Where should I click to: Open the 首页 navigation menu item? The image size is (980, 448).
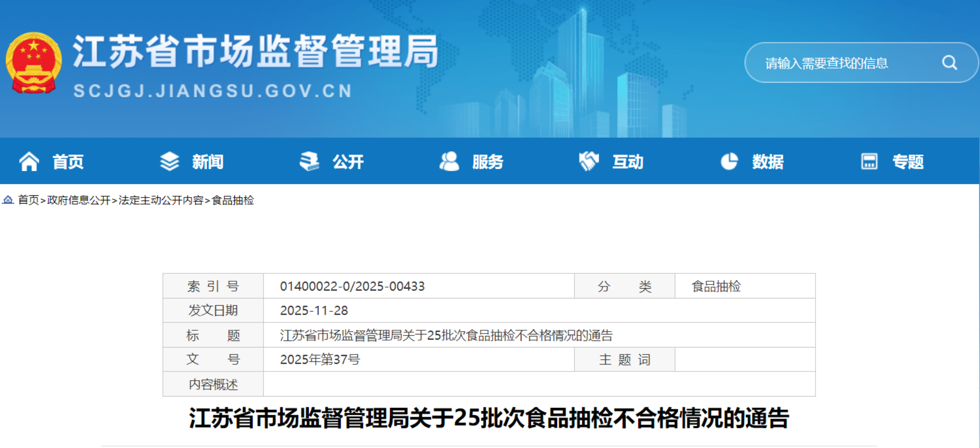click(x=68, y=162)
